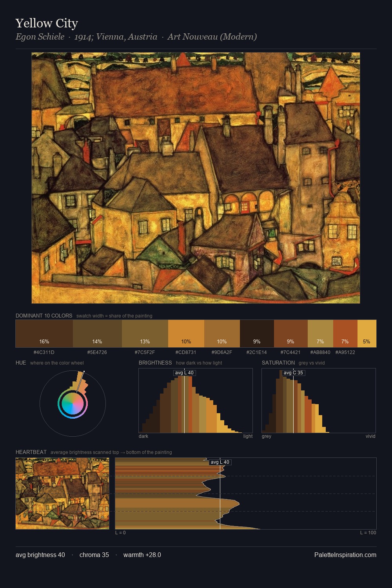Click the Yellow City title
The height and width of the screenshot is (588, 392).
[x=47, y=24]
